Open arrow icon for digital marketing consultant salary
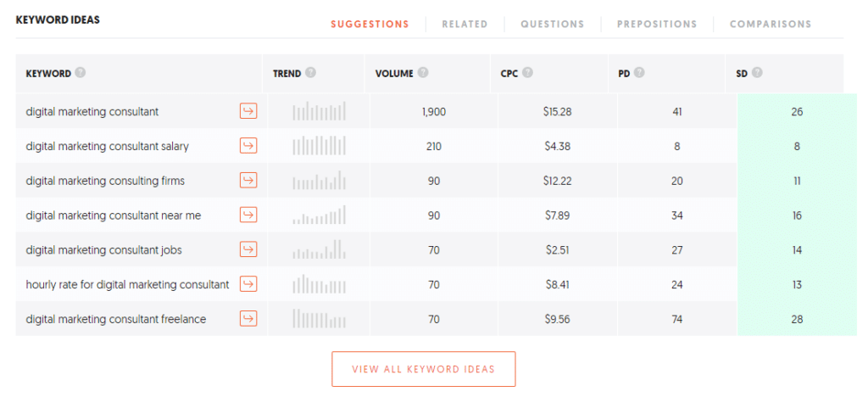The height and width of the screenshot is (397, 868). coord(248,146)
